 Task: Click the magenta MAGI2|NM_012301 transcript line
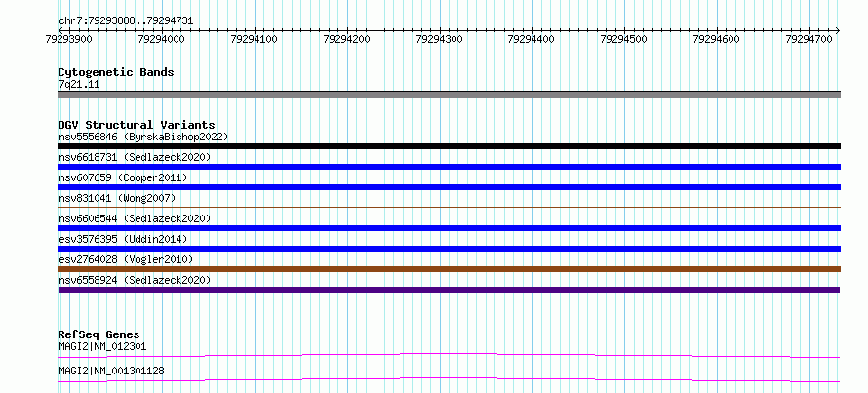point(449,355)
